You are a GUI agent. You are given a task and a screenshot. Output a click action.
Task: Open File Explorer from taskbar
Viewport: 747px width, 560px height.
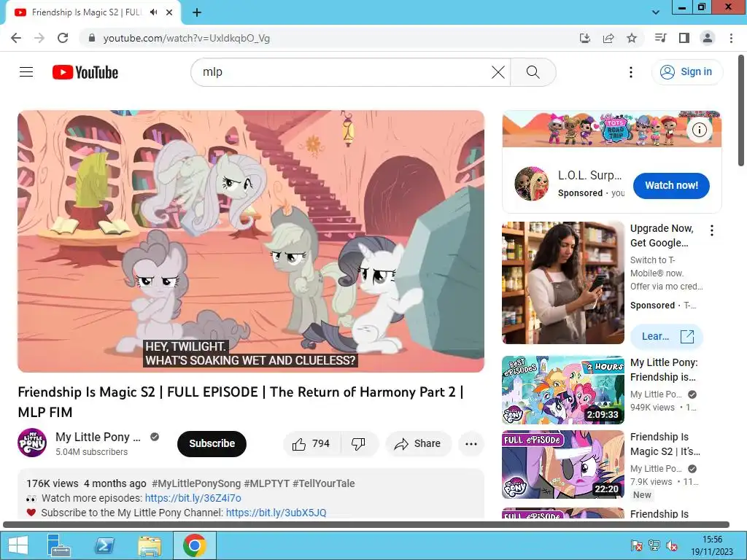pos(149,545)
